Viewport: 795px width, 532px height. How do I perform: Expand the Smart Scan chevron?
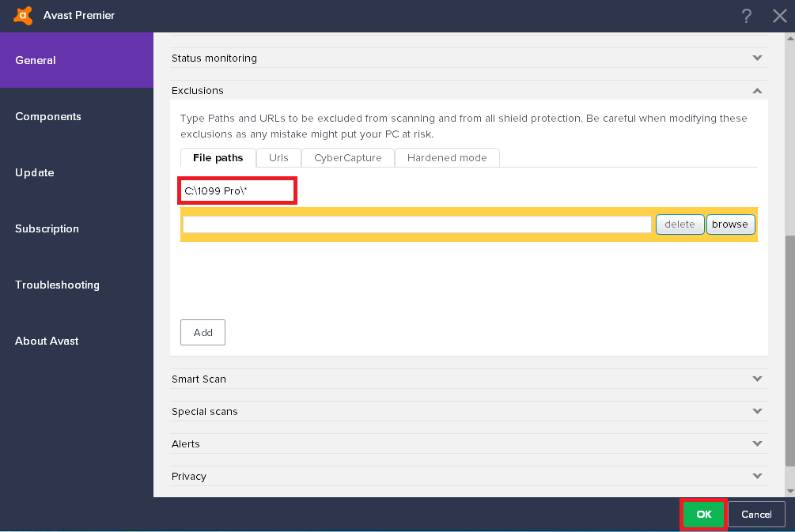[x=758, y=379]
